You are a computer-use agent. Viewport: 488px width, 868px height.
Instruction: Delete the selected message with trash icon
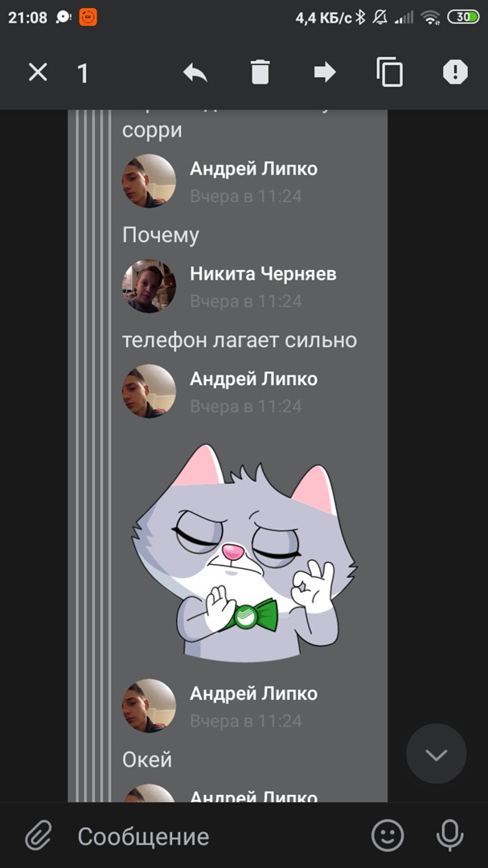pos(260,72)
